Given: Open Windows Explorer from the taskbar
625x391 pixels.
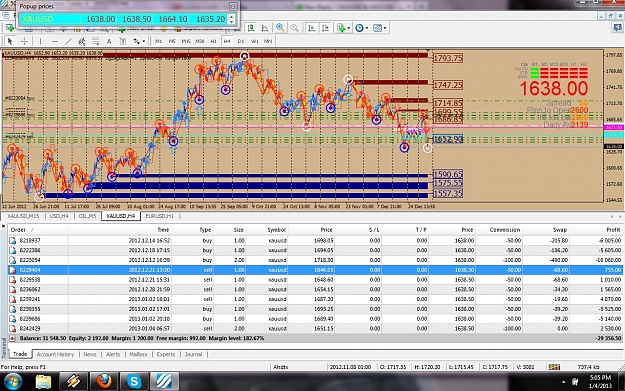Looking at the screenshot, I should 43,381.
